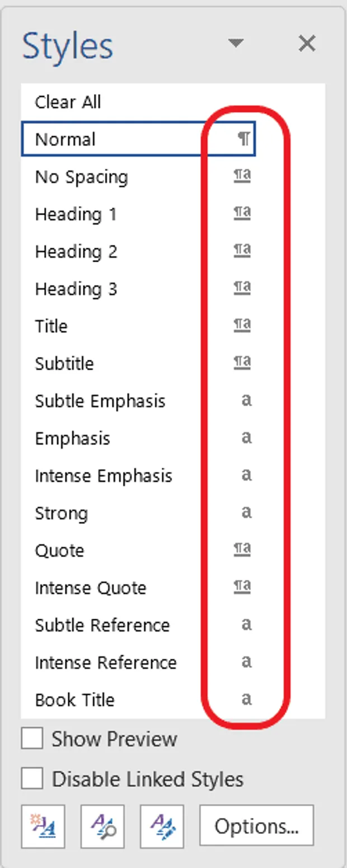
Task: Close the Styles pane
Action: point(307,43)
